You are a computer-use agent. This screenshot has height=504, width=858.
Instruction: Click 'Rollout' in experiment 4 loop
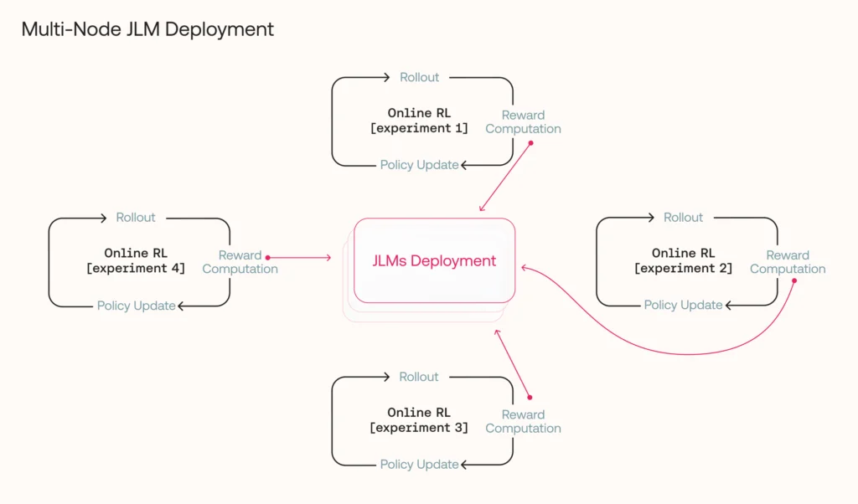tap(136, 218)
